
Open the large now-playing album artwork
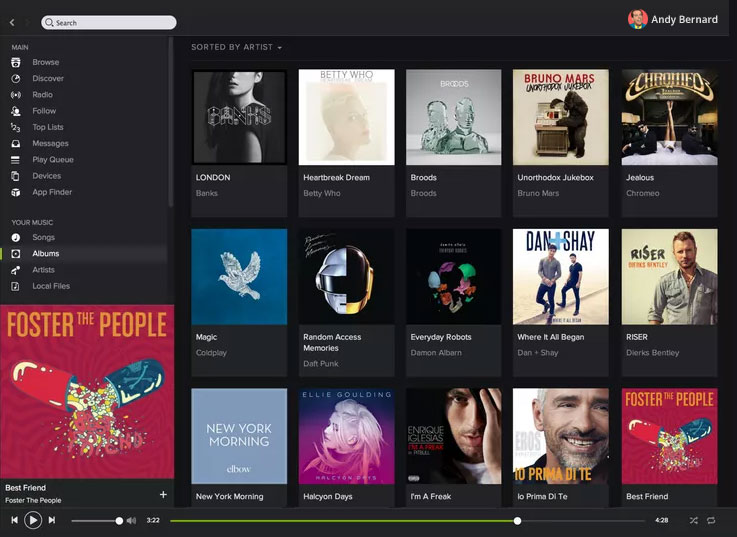(87, 391)
